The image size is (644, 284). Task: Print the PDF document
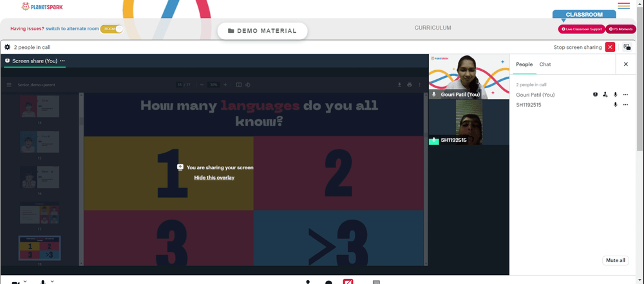pyautogui.click(x=409, y=84)
